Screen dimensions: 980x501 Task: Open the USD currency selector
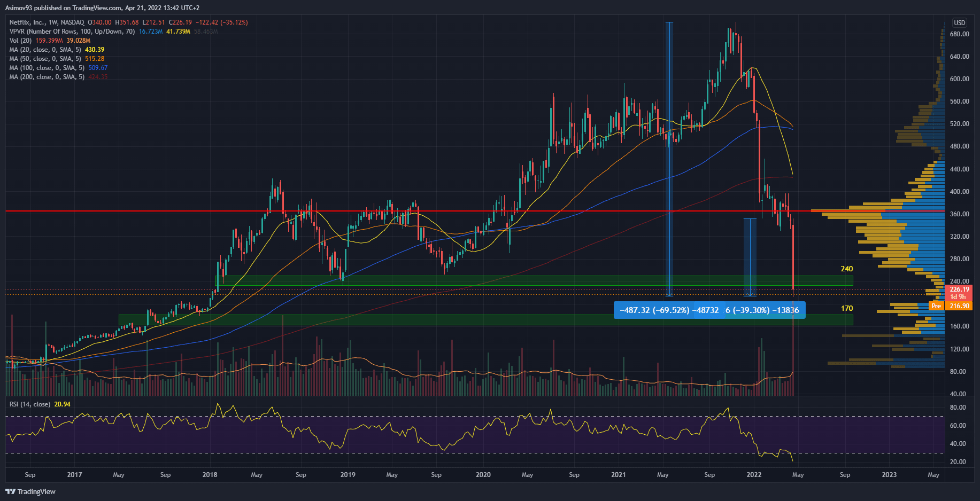959,22
